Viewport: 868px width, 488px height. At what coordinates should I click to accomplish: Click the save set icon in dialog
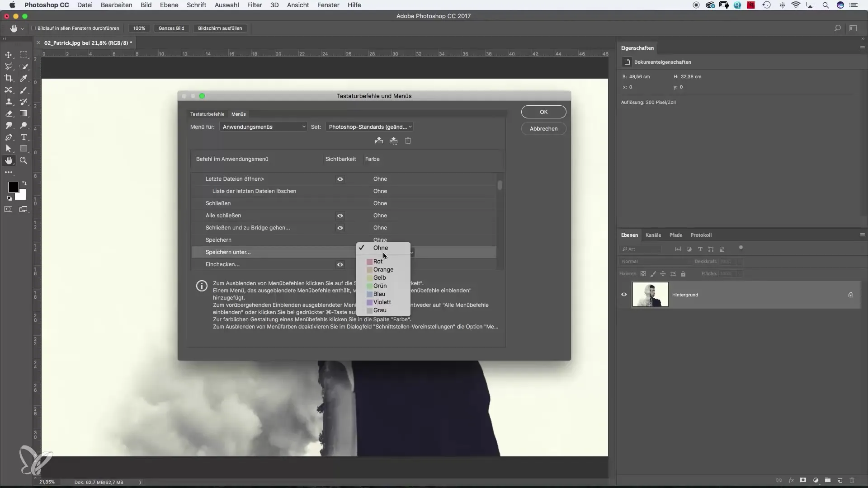coord(379,141)
